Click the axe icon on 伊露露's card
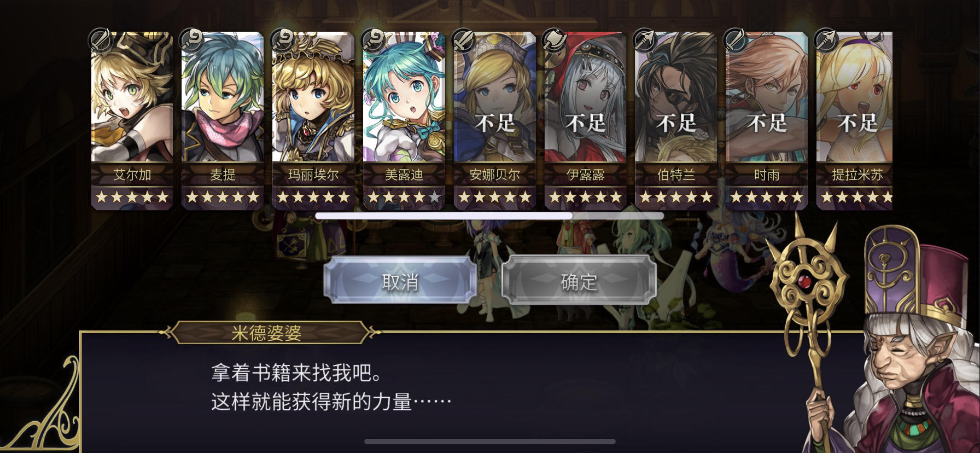Image resolution: width=980 pixels, height=453 pixels. [554, 40]
